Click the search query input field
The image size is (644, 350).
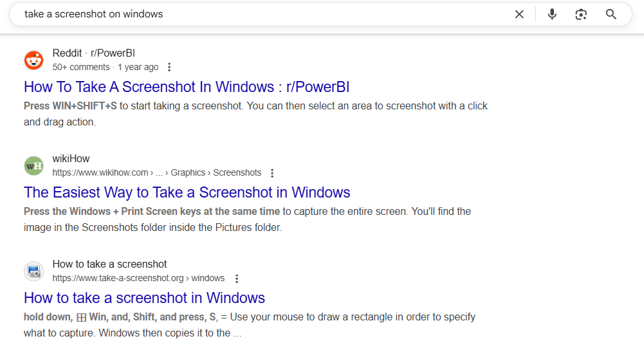(263, 14)
